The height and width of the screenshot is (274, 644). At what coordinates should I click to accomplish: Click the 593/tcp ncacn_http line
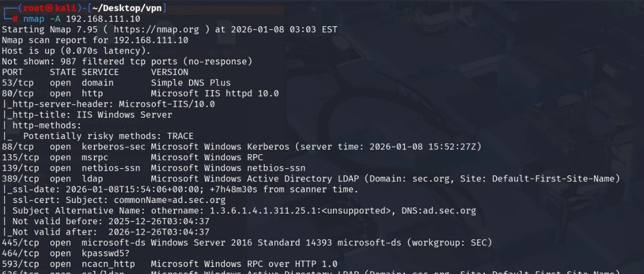tap(170, 264)
